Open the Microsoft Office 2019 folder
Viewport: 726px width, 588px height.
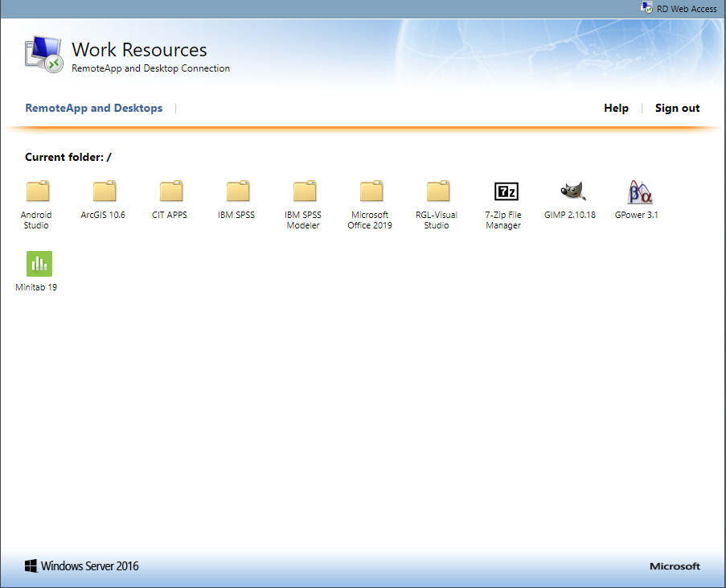(371, 191)
